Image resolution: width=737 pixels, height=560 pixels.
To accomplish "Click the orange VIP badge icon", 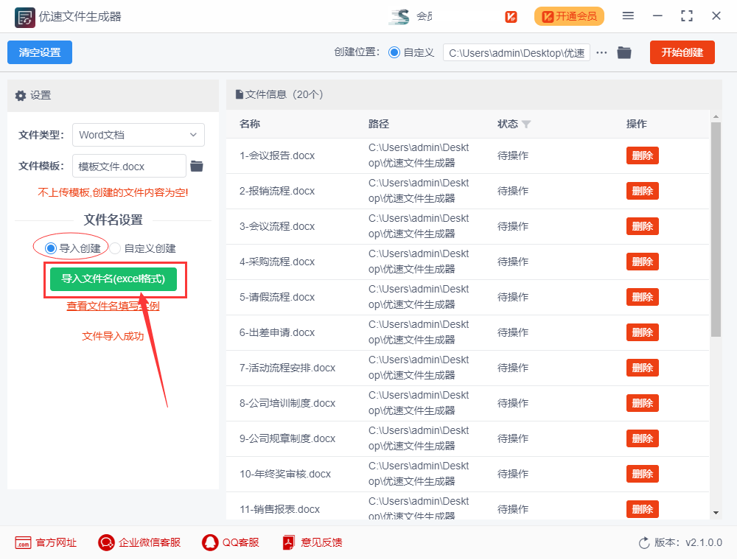I will pos(511,17).
